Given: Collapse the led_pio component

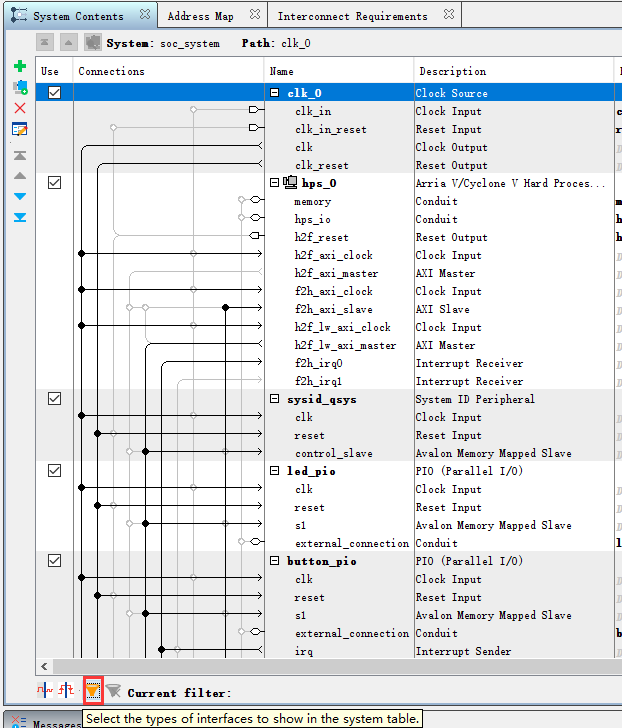Looking at the screenshot, I should coord(274,470).
